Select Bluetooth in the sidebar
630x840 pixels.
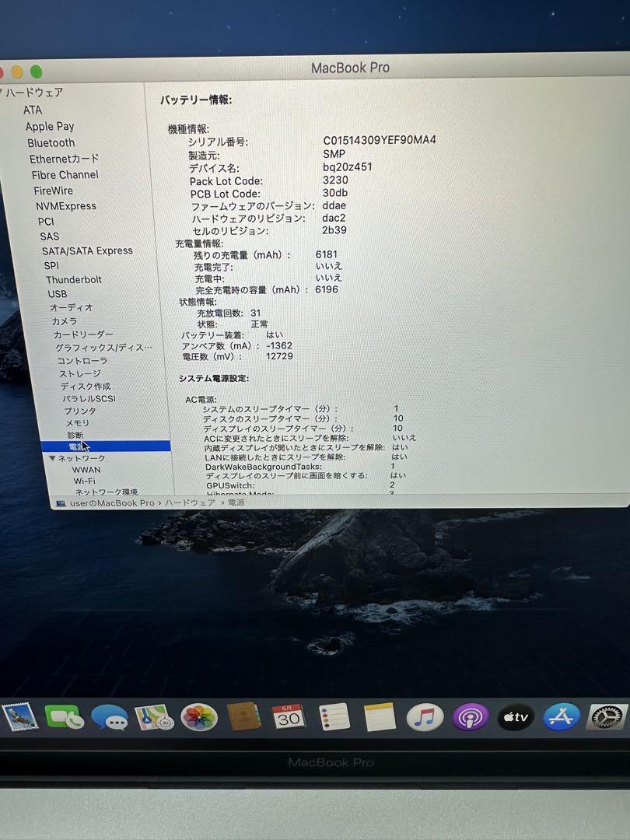pyautogui.click(x=51, y=143)
